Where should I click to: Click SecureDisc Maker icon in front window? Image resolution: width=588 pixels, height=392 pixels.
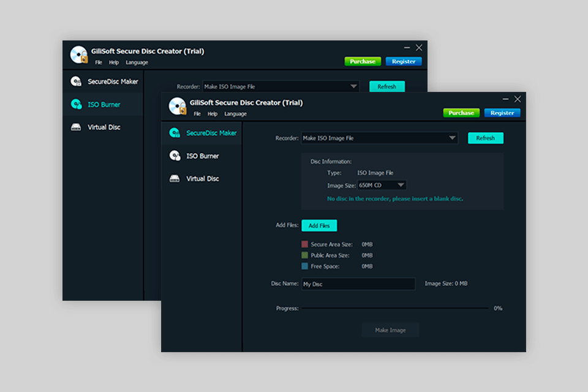coord(175,133)
